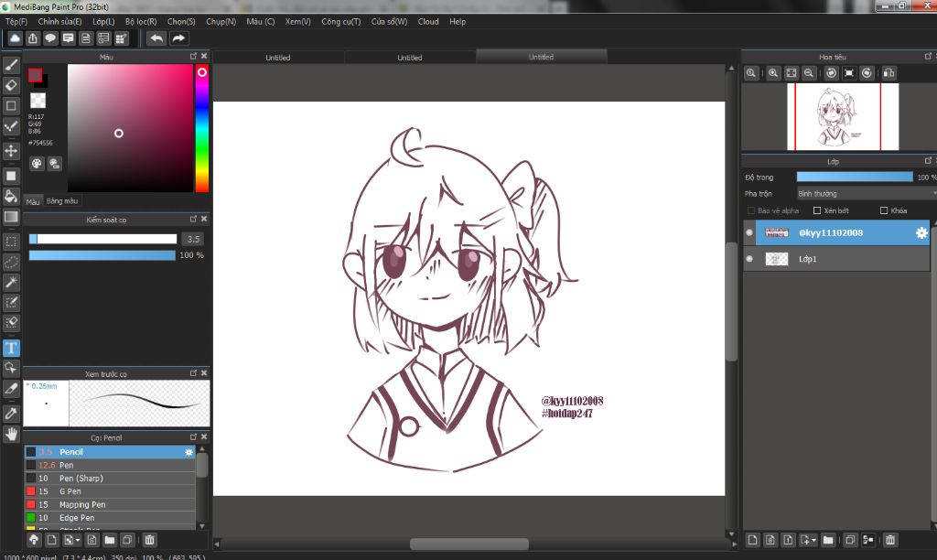Select the Gradient tool
Viewport: 937px width, 560px height.
(x=11, y=216)
